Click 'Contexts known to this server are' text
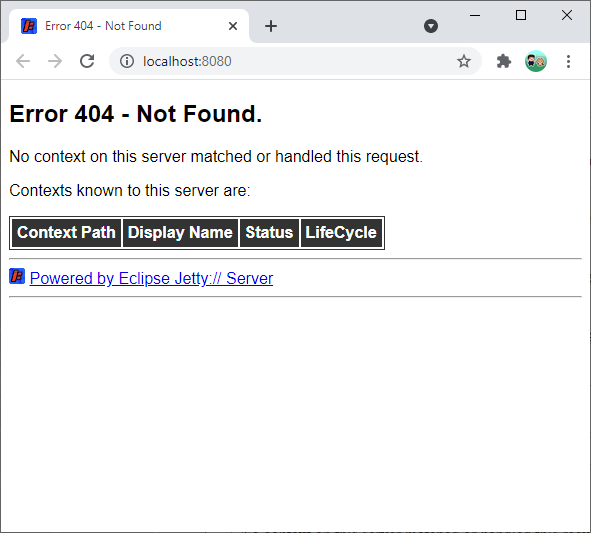 (x=130, y=190)
